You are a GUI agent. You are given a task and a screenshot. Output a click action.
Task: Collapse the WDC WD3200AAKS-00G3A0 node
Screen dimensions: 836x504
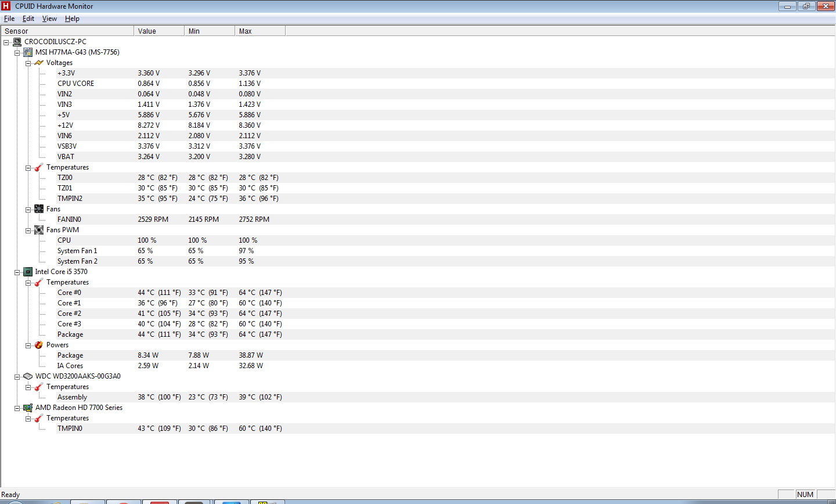(x=17, y=377)
